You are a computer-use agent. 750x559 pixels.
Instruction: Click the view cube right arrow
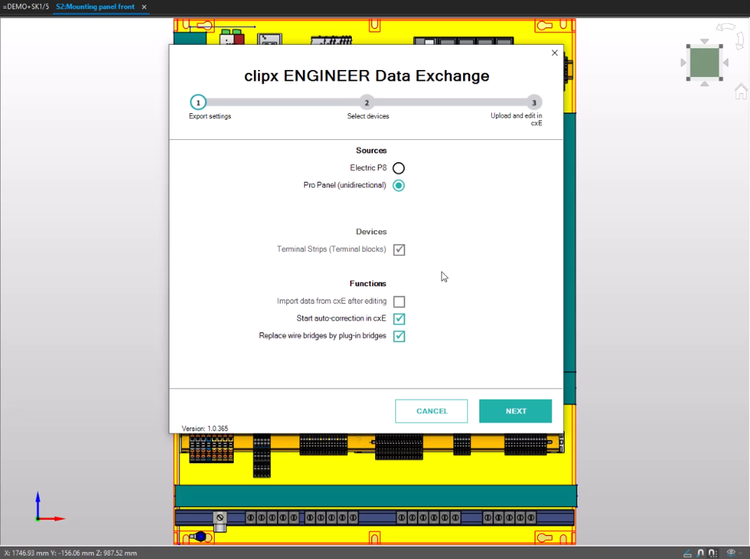coord(726,64)
